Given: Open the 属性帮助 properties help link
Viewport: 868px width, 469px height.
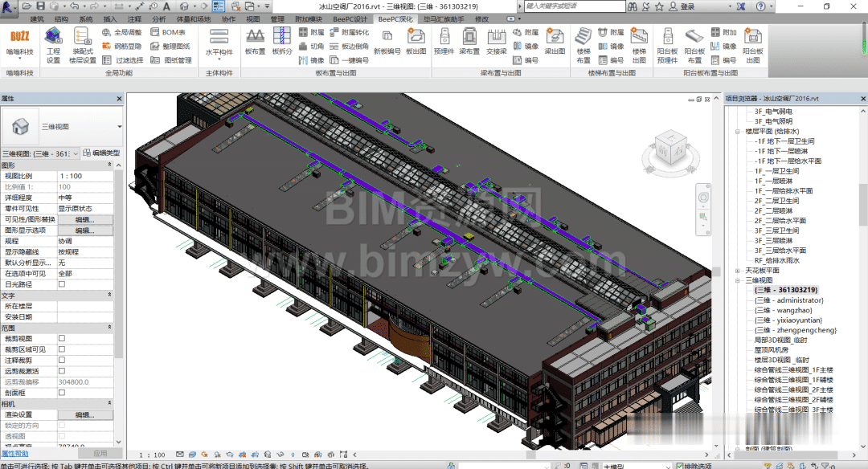Looking at the screenshot, I should pos(15,454).
